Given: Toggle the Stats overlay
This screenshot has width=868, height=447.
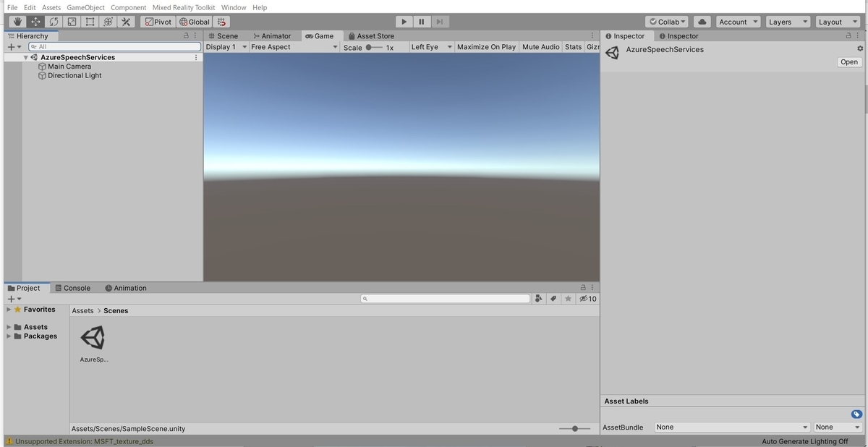Looking at the screenshot, I should click(573, 47).
